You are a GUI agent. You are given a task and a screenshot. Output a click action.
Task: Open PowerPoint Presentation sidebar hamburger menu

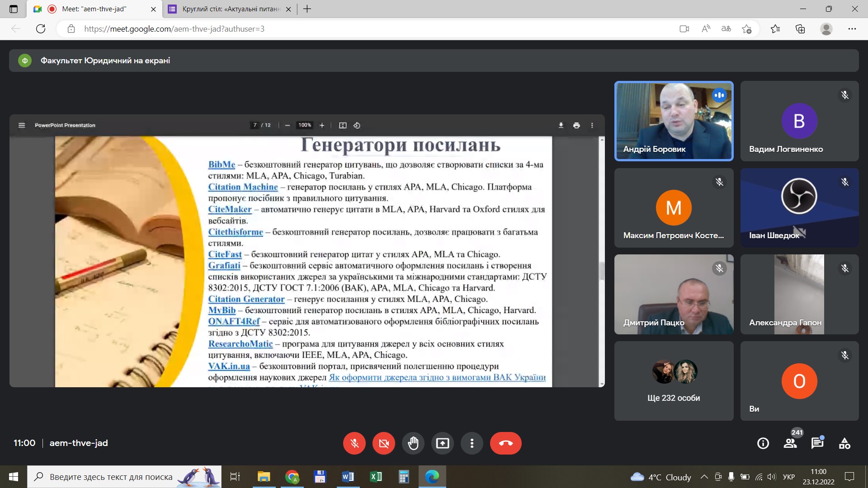(x=21, y=125)
